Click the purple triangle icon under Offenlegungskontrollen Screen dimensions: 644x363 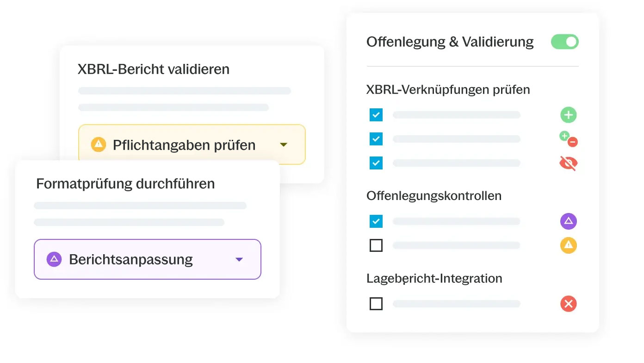568,221
